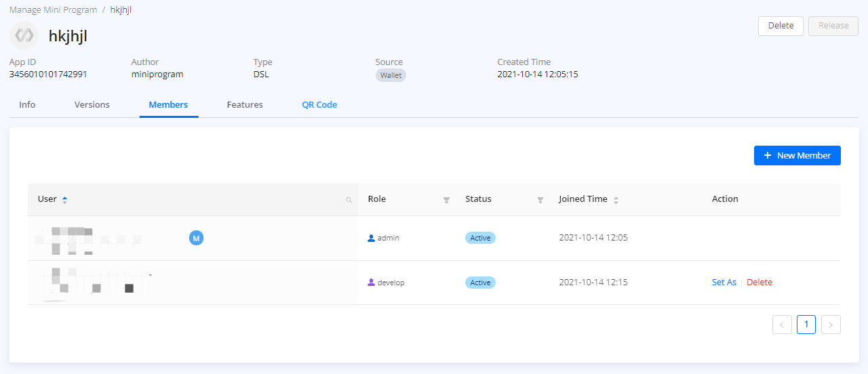The width and height of the screenshot is (868, 374).
Task: Go to next page arrow
Action: tap(831, 325)
